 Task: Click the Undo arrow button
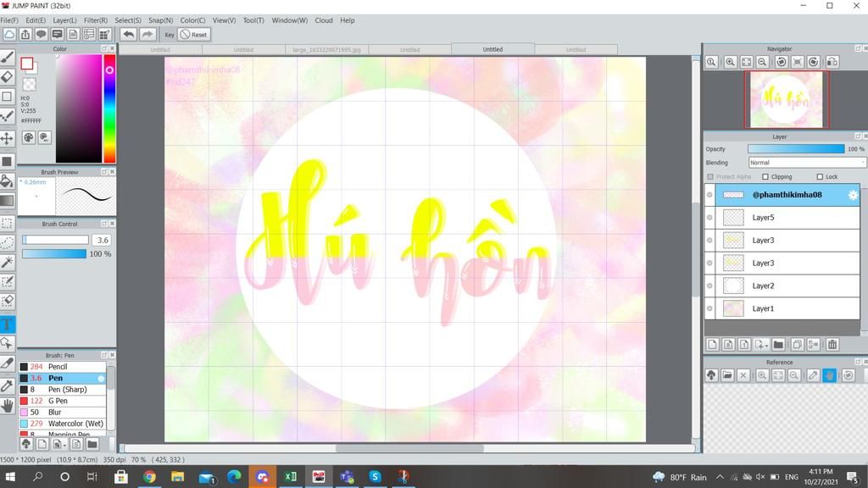click(129, 34)
